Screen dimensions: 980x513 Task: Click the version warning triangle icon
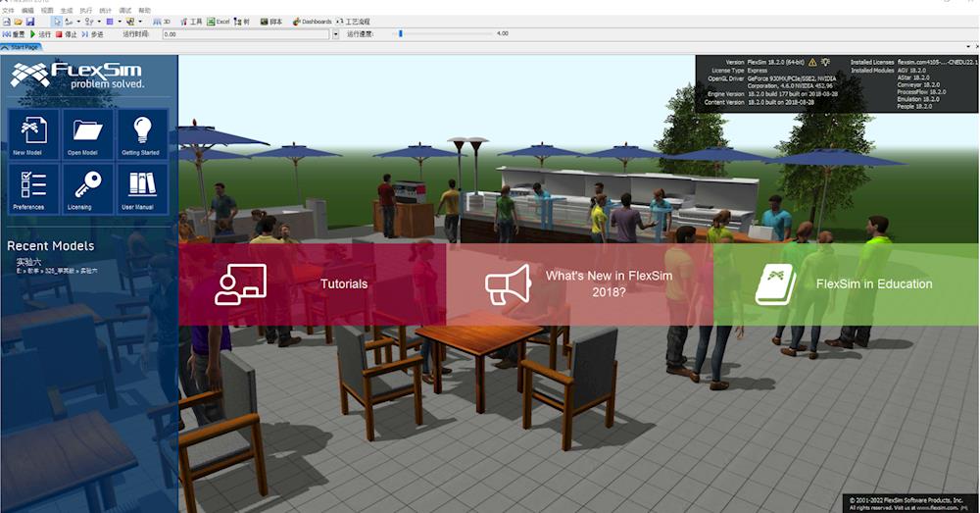tap(811, 62)
